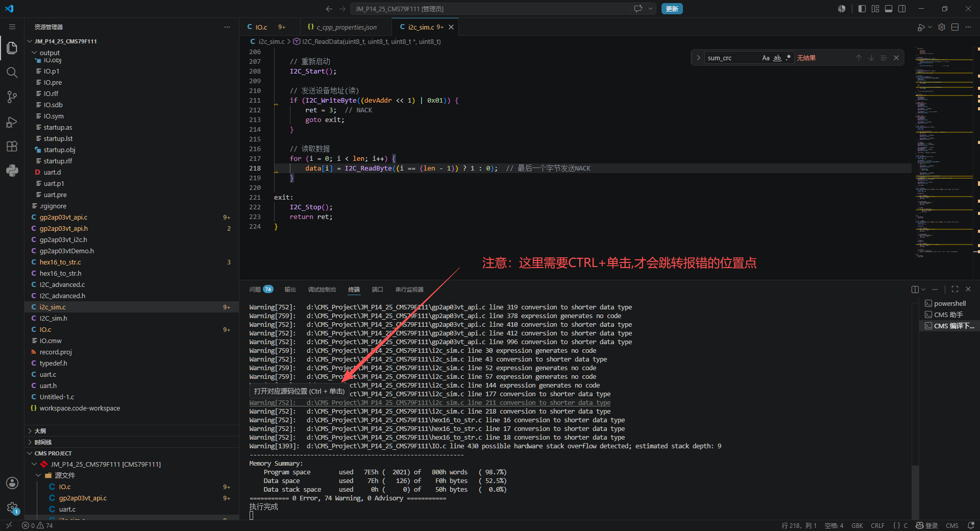Open editor settings gear in toolbar
Screen dimensions: 980x531
(942, 27)
